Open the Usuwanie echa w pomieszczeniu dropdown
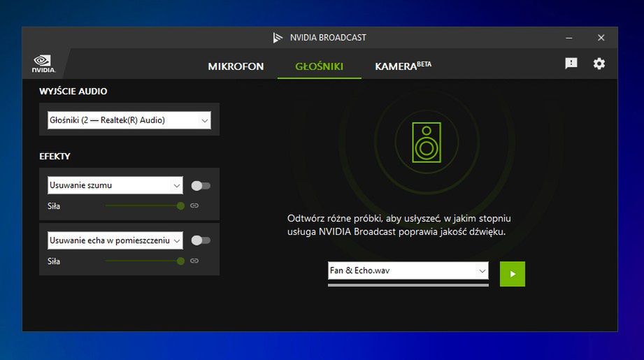 click(115, 240)
